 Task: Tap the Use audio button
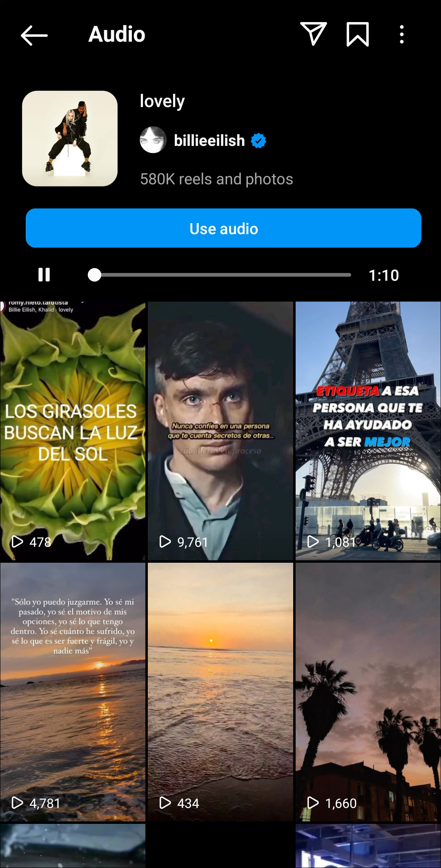pos(223,228)
